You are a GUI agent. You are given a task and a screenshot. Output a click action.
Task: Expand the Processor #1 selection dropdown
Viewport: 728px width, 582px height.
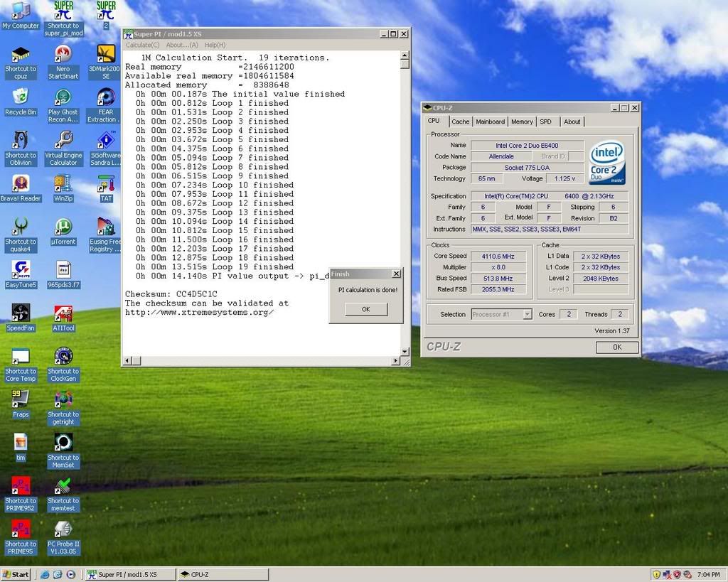click(527, 314)
